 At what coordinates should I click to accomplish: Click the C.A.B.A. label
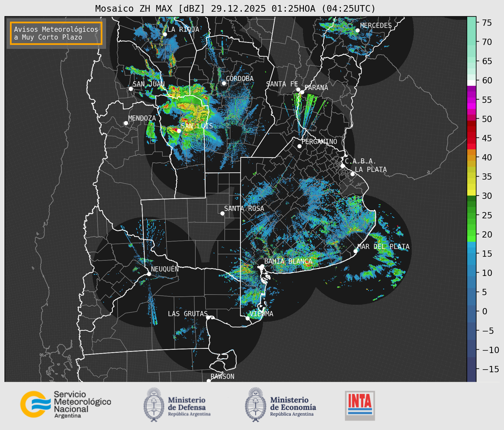point(361,161)
